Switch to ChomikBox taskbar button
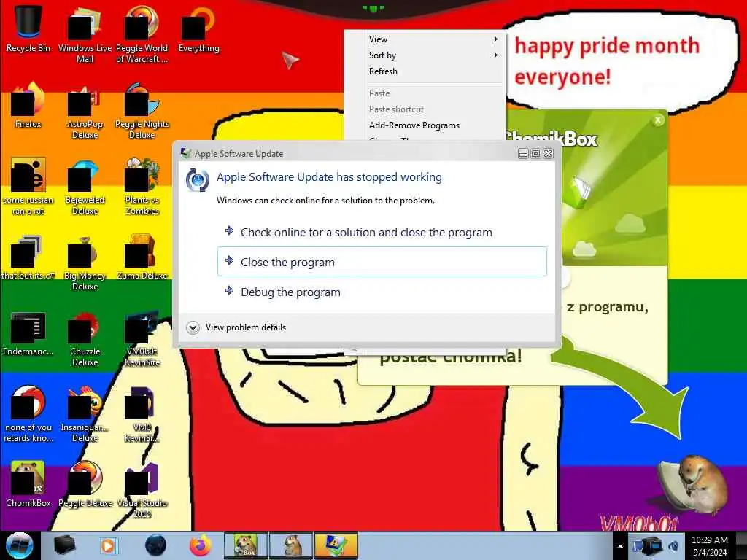Screen dimensions: 747x560 [245, 545]
